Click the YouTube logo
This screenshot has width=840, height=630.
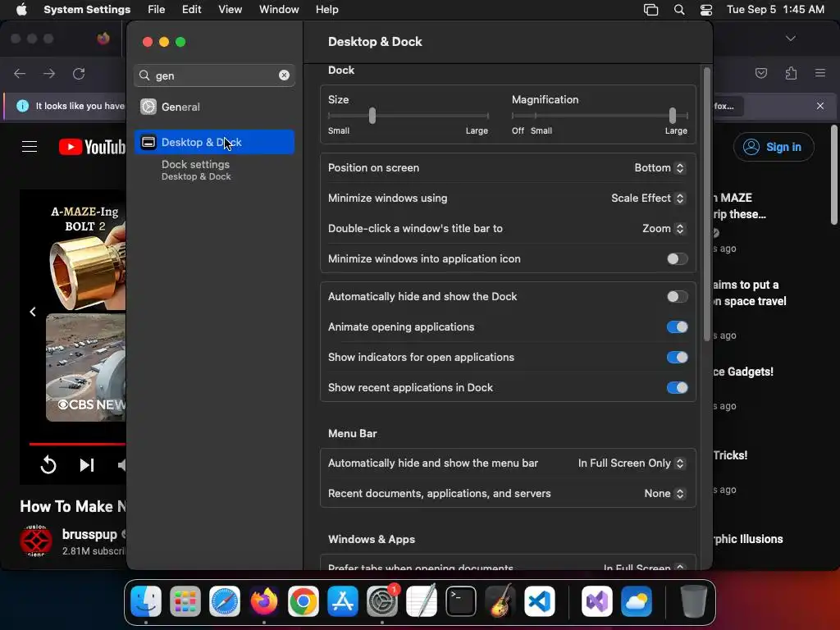point(92,147)
